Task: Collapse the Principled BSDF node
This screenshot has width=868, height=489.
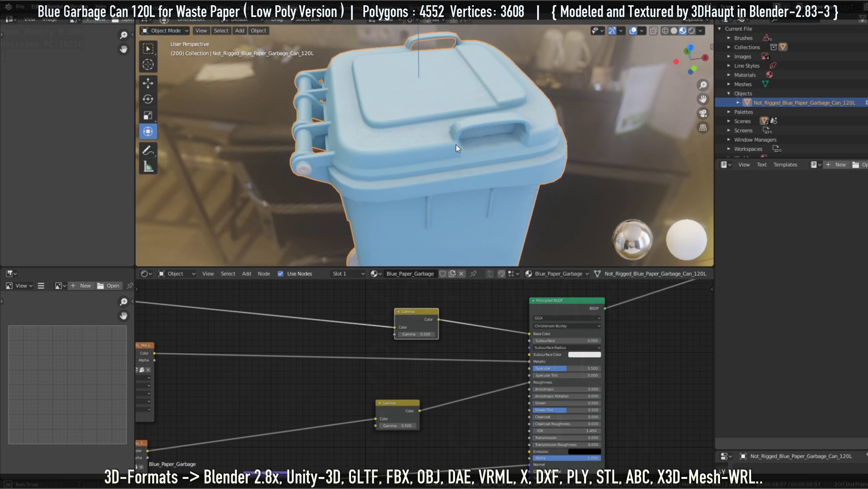Action: click(x=533, y=300)
